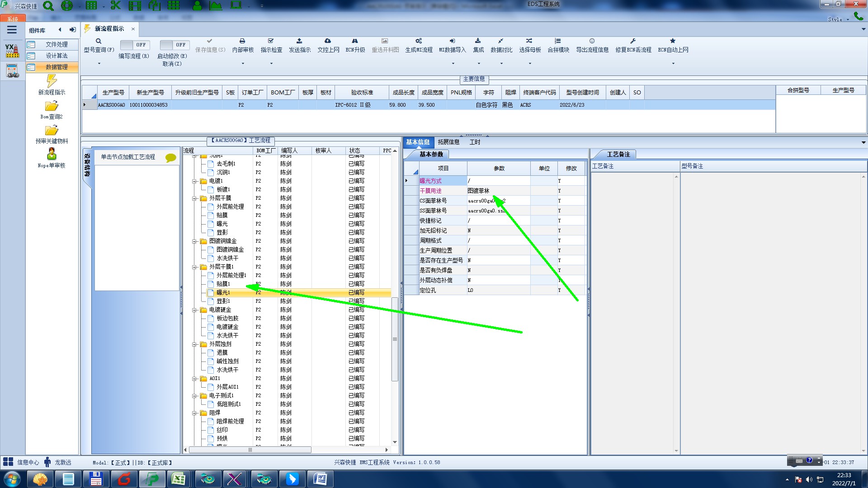Viewport: 868px width, 488px height.
Task: Click the process tree vertical scrollbar
Action: (395, 339)
